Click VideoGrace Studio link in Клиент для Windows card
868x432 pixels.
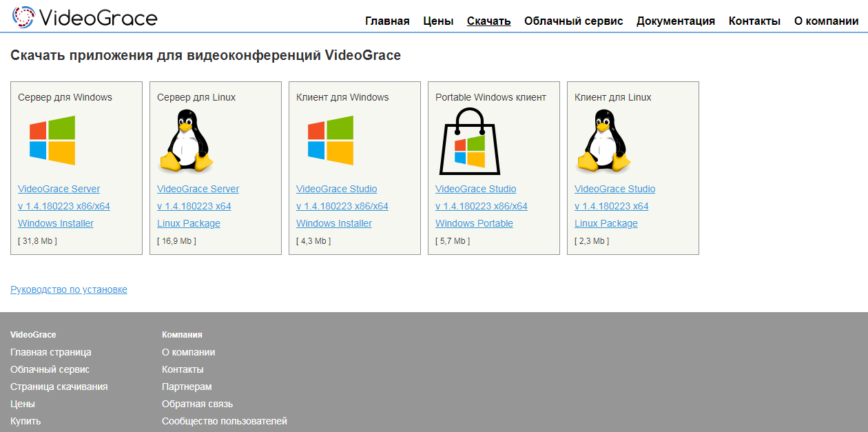click(337, 189)
